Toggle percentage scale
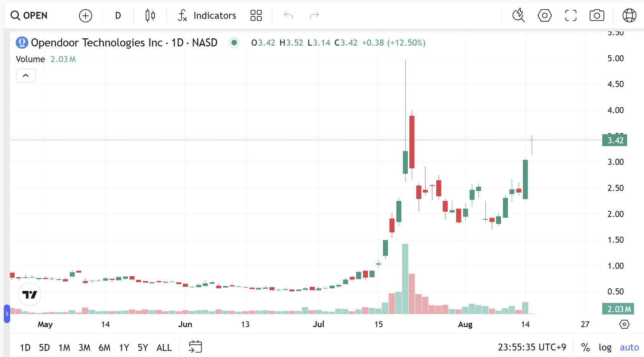The height and width of the screenshot is (357, 644). click(x=585, y=347)
